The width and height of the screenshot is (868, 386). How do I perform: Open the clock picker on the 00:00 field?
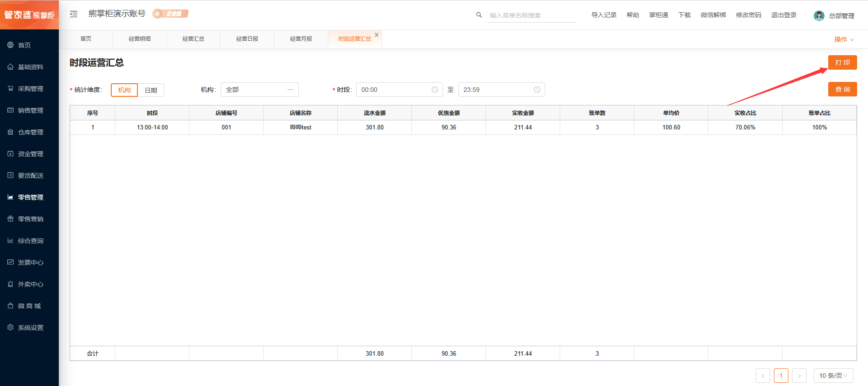[434, 90]
